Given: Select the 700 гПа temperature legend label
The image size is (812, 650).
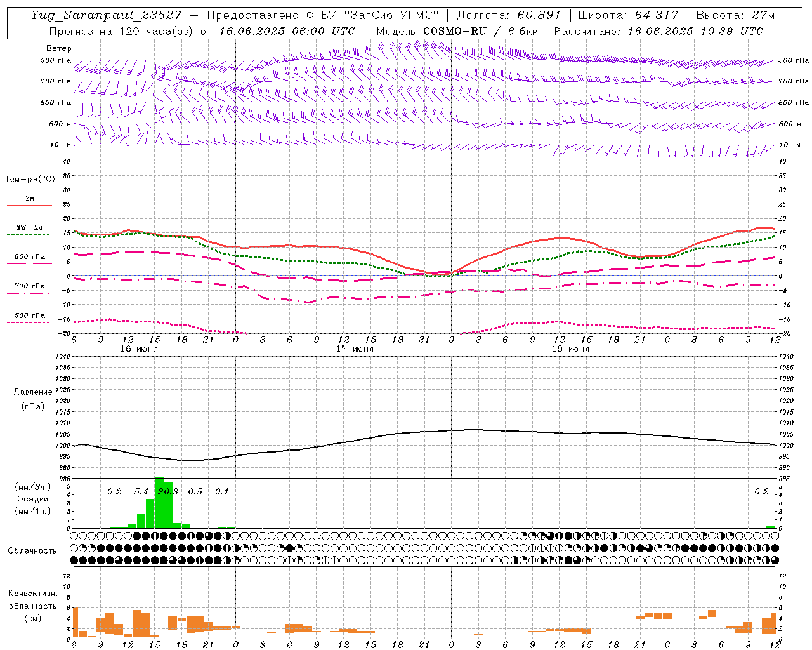Looking at the screenshot, I should (x=30, y=286).
